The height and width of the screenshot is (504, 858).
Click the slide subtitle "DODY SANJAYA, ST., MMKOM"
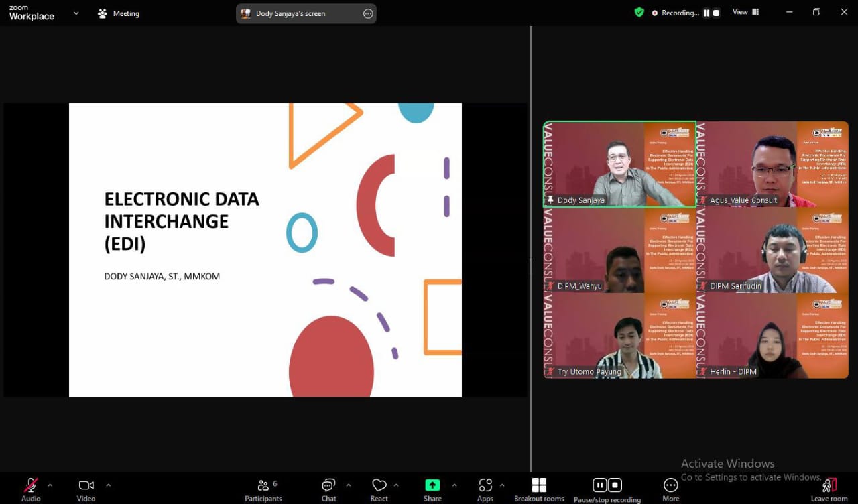162,277
